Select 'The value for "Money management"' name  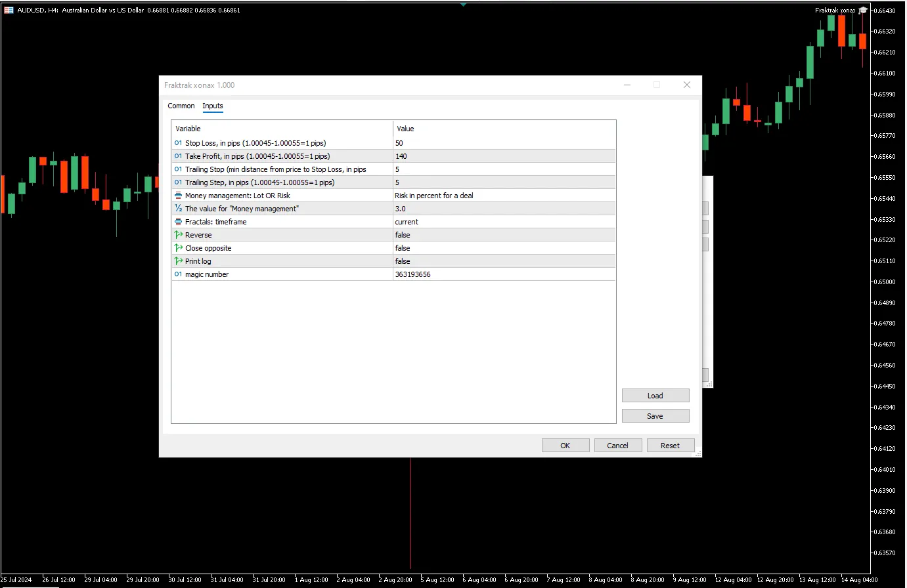tap(242, 209)
